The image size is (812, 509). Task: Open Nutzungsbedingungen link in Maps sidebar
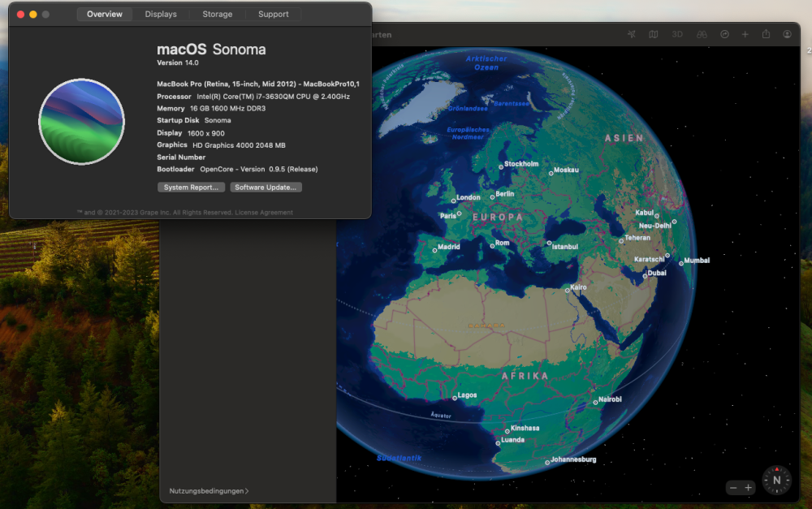click(x=209, y=491)
